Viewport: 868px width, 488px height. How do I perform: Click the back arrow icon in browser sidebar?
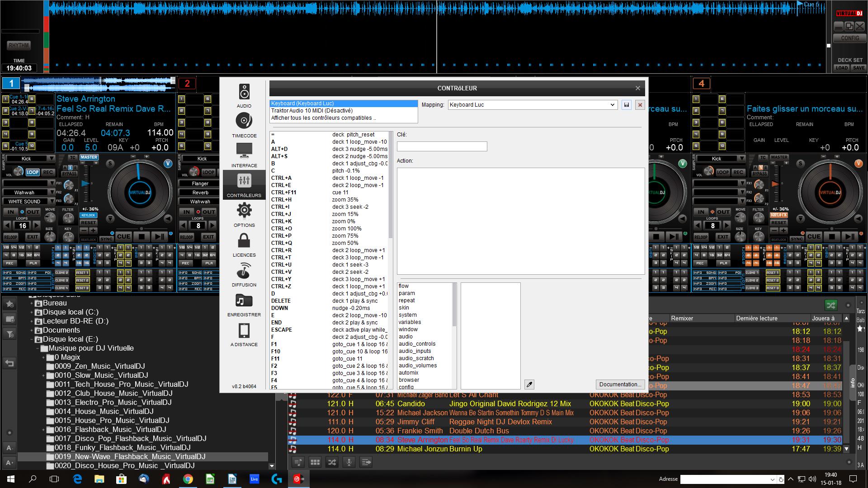(9, 363)
